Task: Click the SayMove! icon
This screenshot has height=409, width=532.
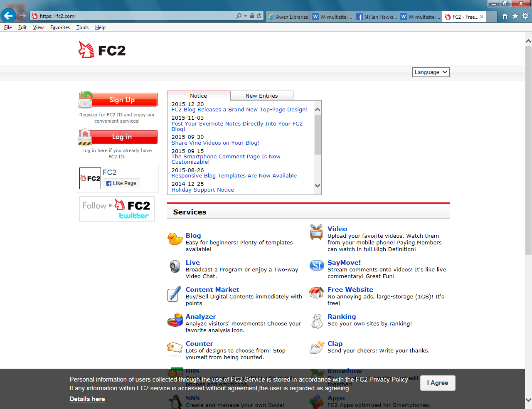Action: point(317,265)
